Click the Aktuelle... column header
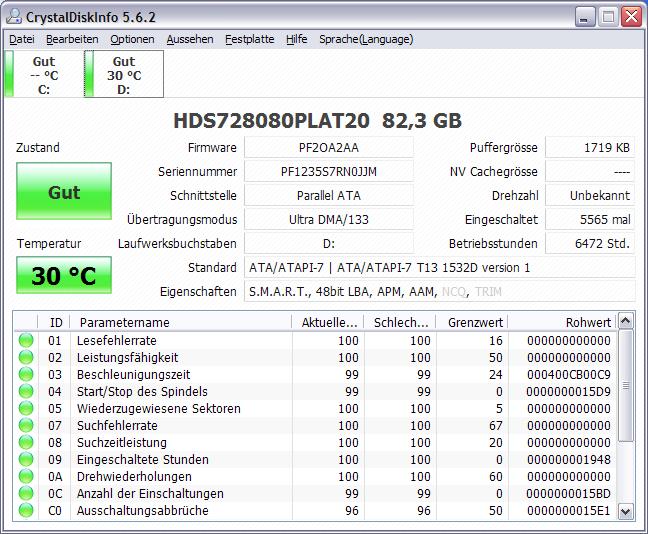This screenshot has height=534, width=648. point(328,322)
